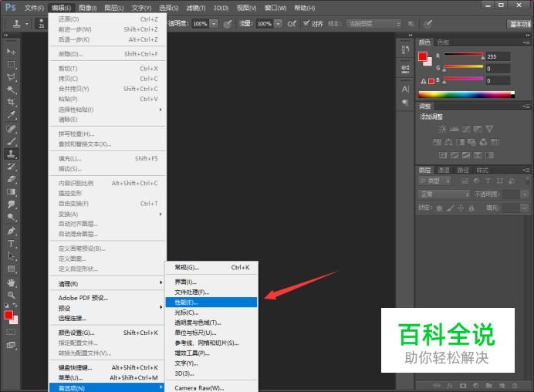This screenshot has height=392, width=534.
Task: Select the Eyedropper tool
Action: [11, 115]
